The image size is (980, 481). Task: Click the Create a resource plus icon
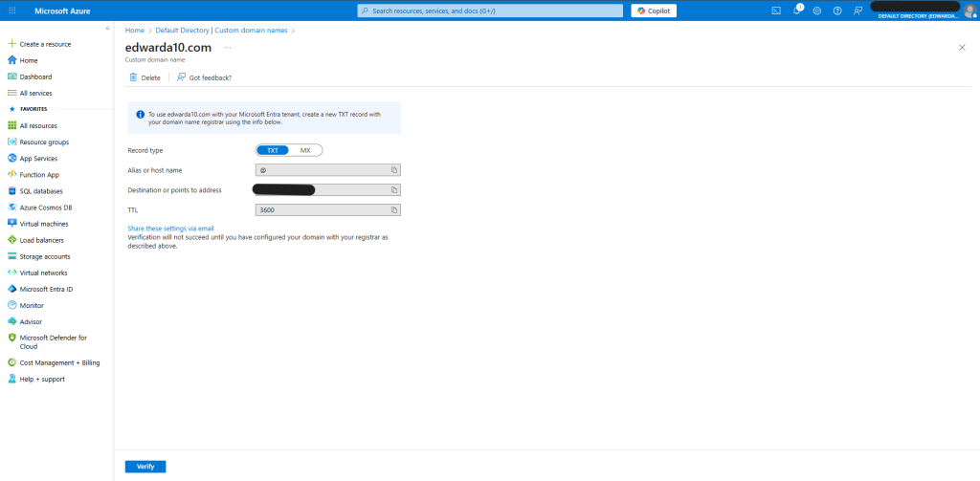[x=11, y=44]
